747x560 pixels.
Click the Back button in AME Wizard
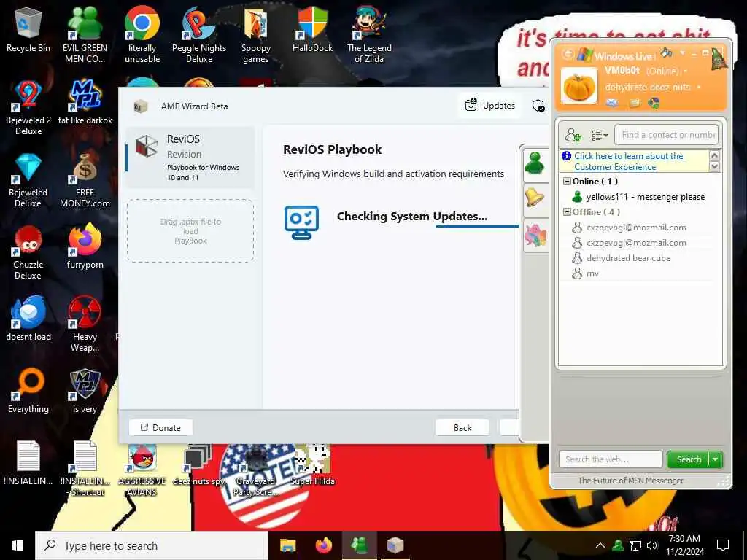coord(462,427)
